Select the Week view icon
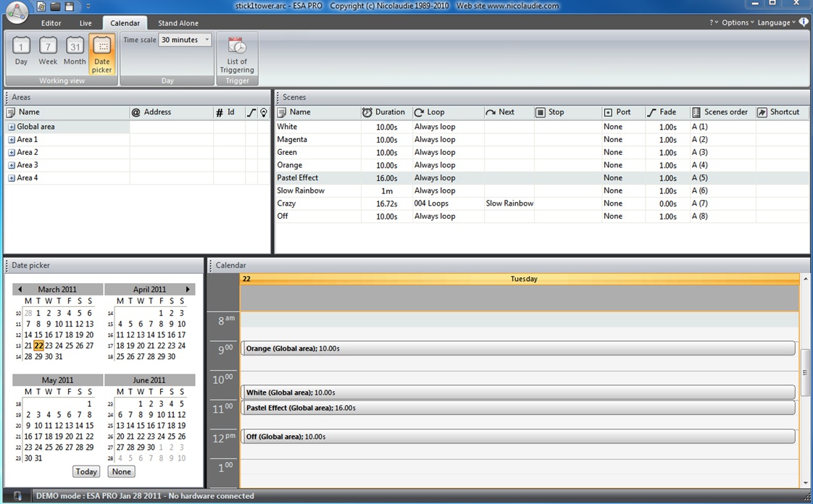This screenshot has width=813, height=504. (x=48, y=51)
